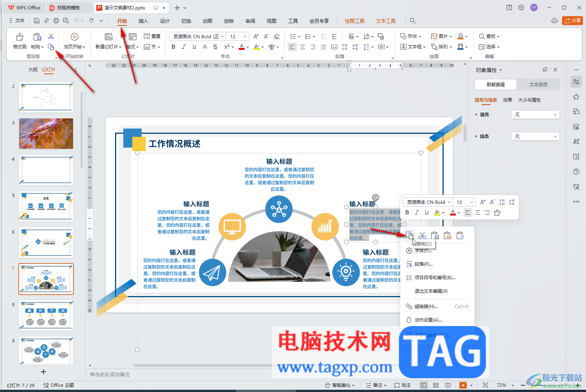The width and height of the screenshot is (586, 392).
Task: Open the Select (选择) dropdown
Action: [489, 47]
